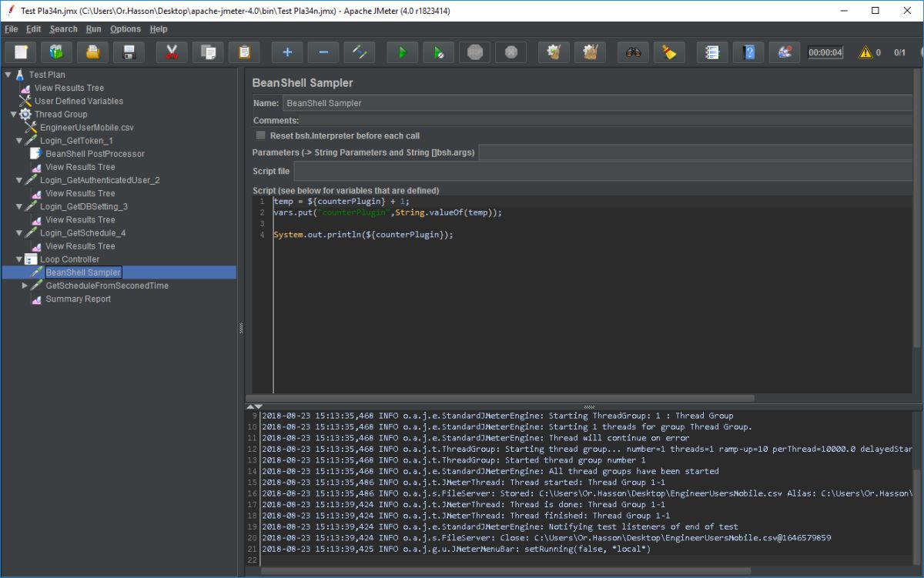The height and width of the screenshot is (578, 924).
Task: Click the Reset Search toolbar icon
Action: 669,52
